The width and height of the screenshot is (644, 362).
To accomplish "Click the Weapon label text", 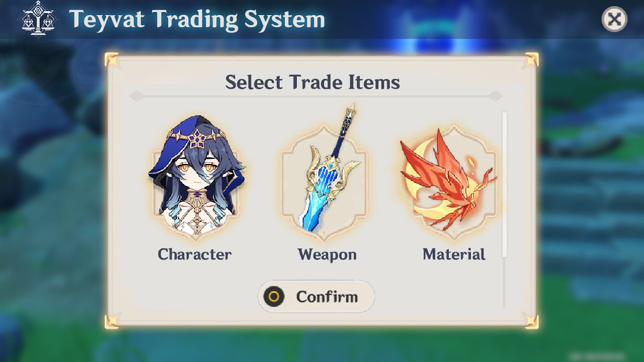I will [327, 254].
